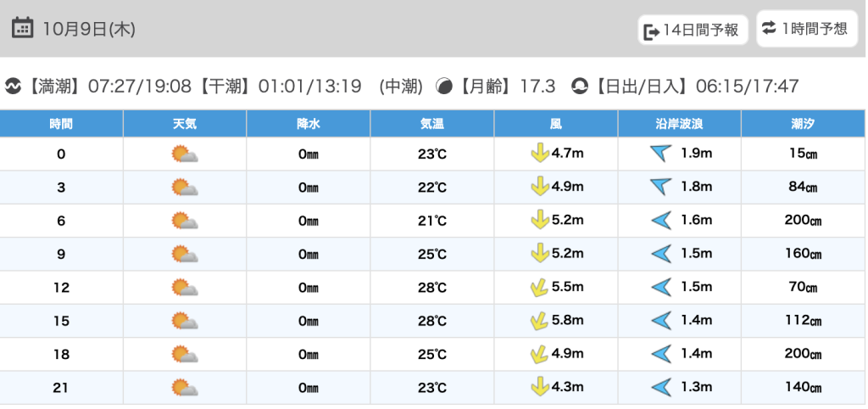
Task: Click the wave direction arrow showing 1.9m
Action: coord(660,154)
